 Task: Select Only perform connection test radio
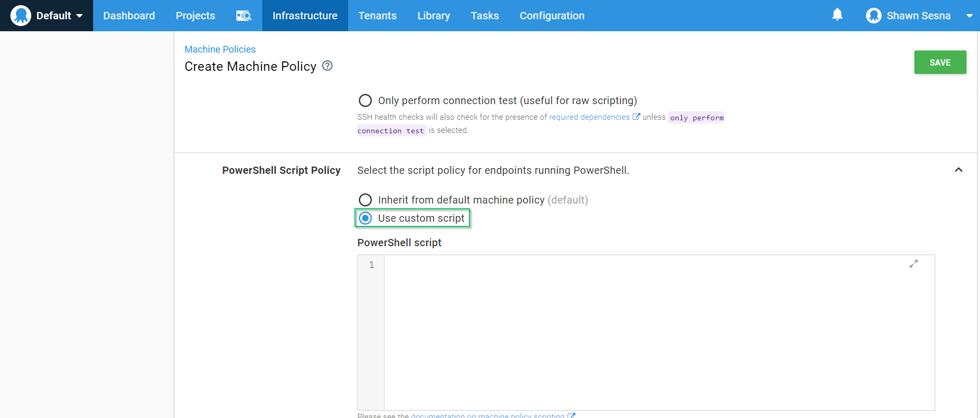[365, 100]
